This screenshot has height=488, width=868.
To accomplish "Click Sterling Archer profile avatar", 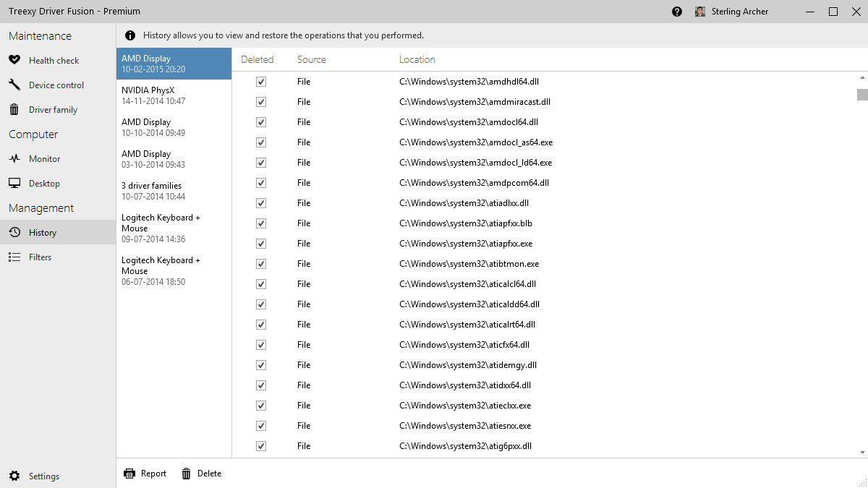I will 700,12.
